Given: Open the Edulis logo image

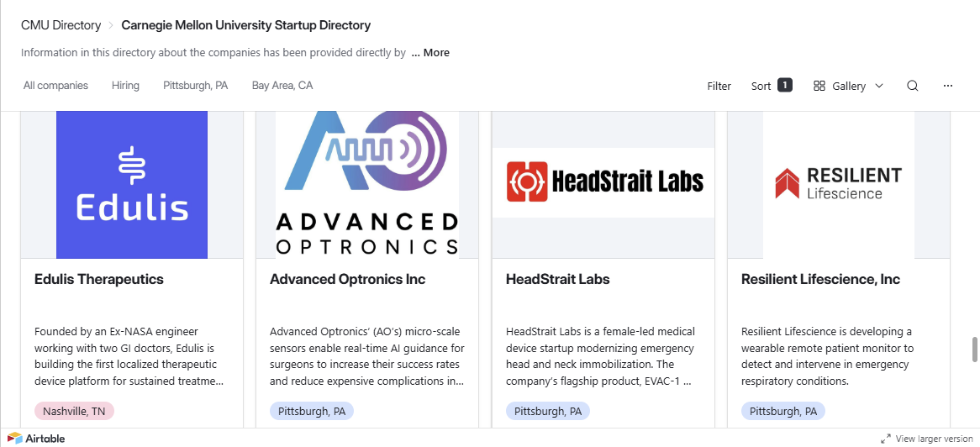Looking at the screenshot, I should 132,185.
